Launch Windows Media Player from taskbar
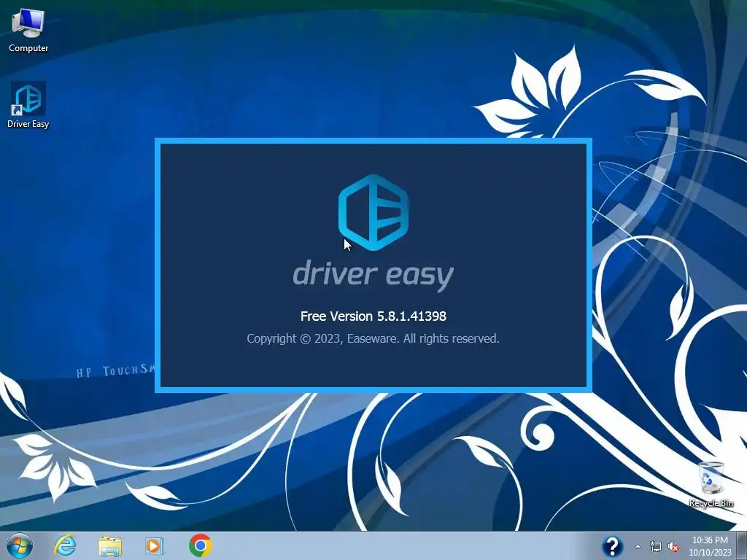This screenshot has width=747, height=560. pyautogui.click(x=155, y=545)
